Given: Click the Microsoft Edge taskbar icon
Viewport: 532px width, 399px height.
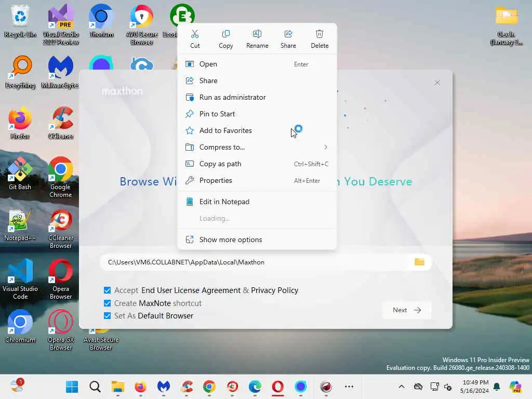Looking at the screenshot, I should 255,387.
